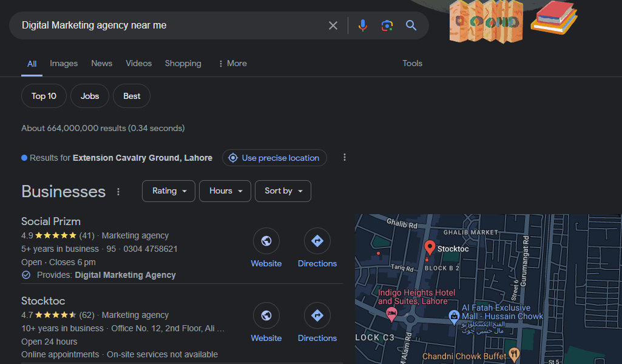Click 'GHALIB MARKET' label on the map
622x364 pixels.
click(470, 232)
